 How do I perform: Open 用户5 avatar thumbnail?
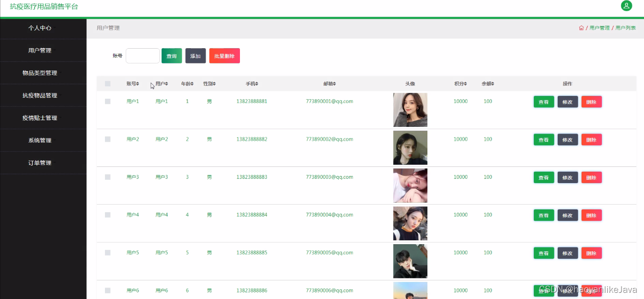point(410,261)
